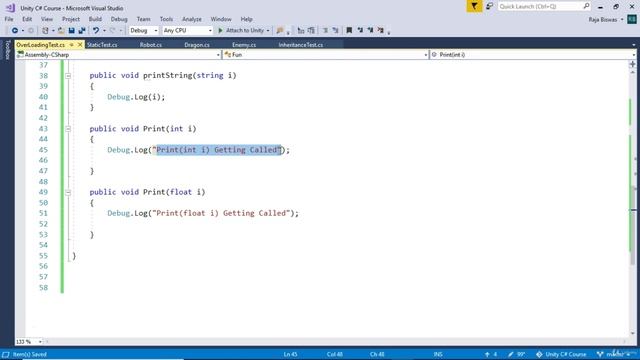Switch to the Enemy.cs tab
640x360 pixels.
click(x=244, y=45)
